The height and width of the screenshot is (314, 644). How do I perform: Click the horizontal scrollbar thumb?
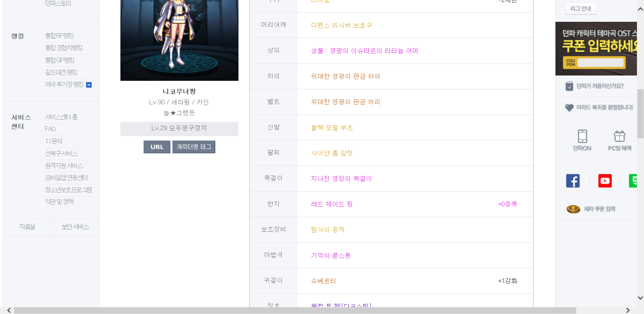pos(295,310)
